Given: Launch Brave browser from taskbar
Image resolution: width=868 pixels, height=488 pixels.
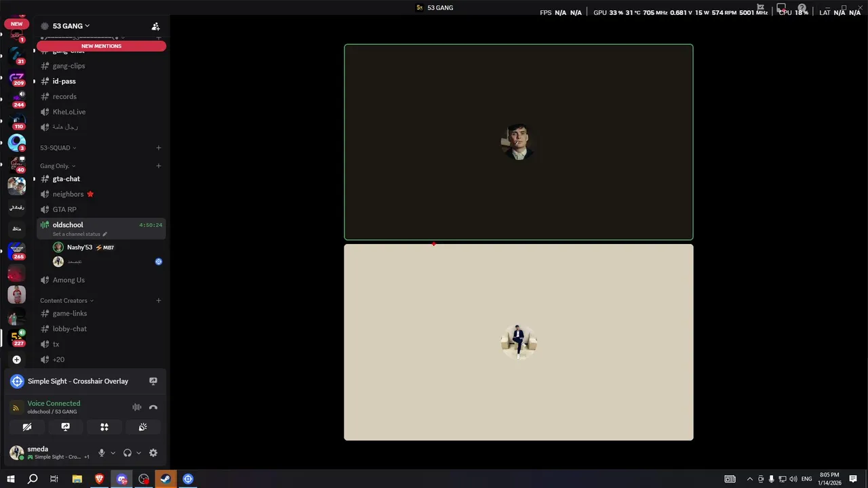Looking at the screenshot, I should 100,479.
